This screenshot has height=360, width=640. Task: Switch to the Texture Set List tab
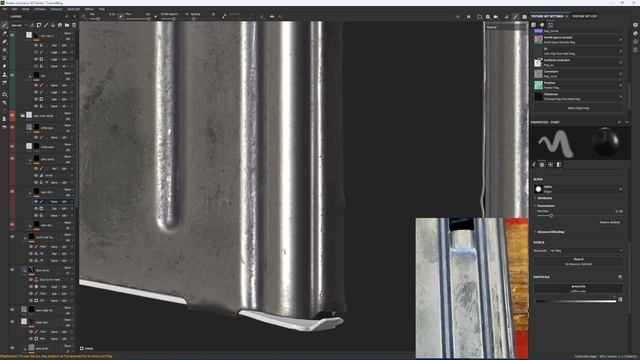pyautogui.click(x=584, y=16)
